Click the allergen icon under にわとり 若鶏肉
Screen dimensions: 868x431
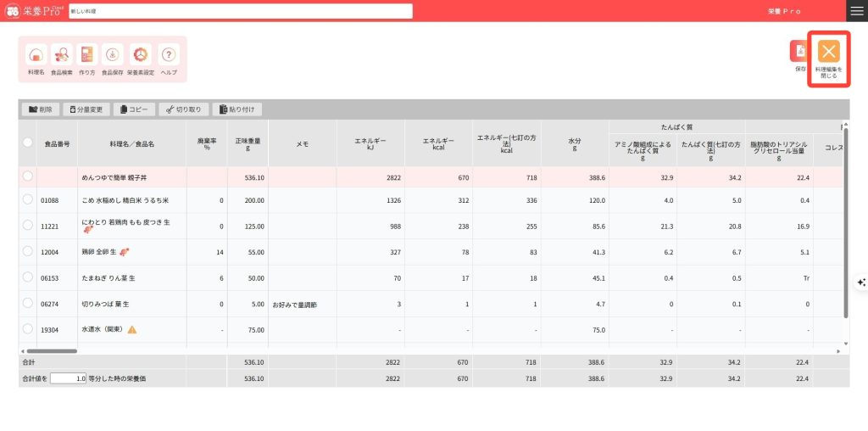[x=87, y=230]
